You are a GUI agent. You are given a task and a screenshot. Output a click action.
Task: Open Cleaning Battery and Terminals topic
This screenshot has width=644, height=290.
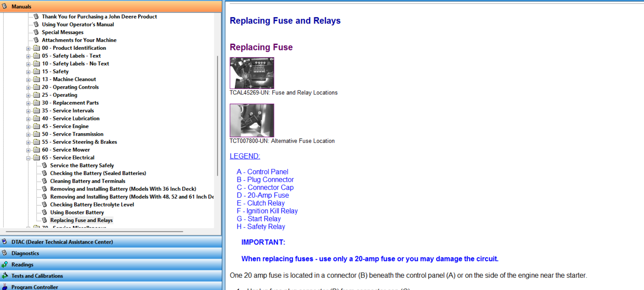click(x=87, y=181)
